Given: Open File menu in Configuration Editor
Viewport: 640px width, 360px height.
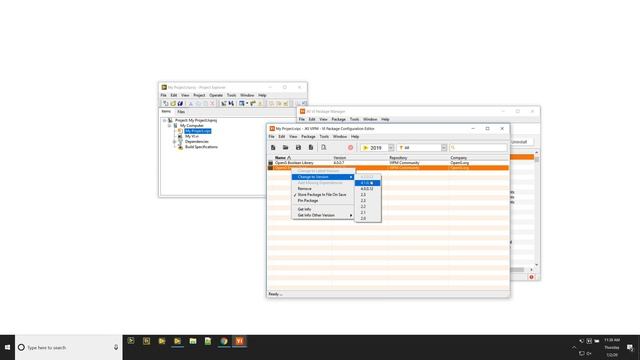Looking at the screenshot, I should pyautogui.click(x=271, y=136).
